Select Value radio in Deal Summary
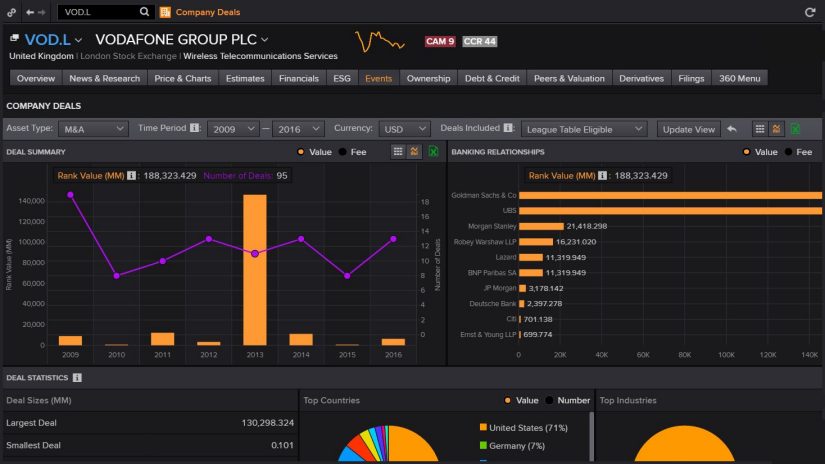The height and width of the screenshot is (464, 825). pyautogui.click(x=300, y=152)
